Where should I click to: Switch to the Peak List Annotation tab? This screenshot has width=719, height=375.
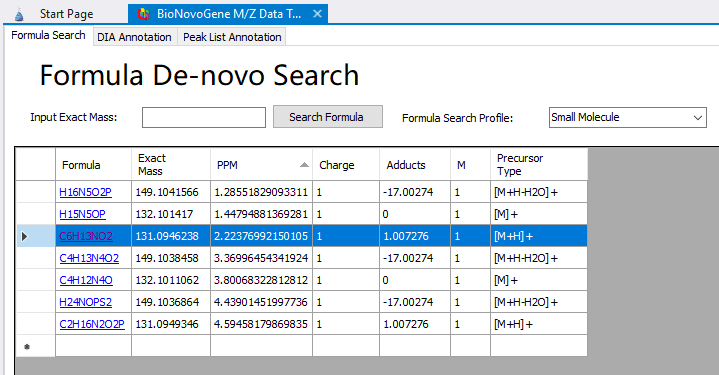(232, 37)
